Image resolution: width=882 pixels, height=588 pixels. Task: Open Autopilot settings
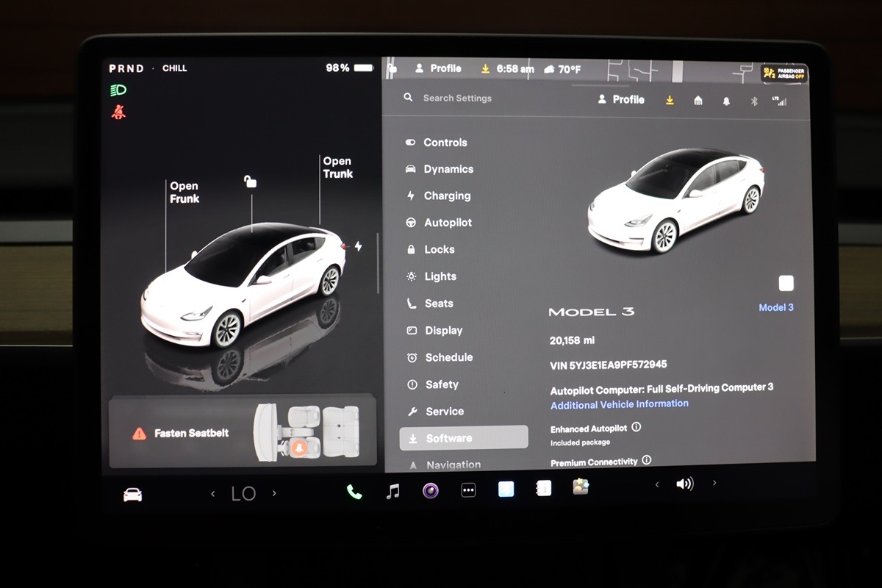tap(440, 223)
